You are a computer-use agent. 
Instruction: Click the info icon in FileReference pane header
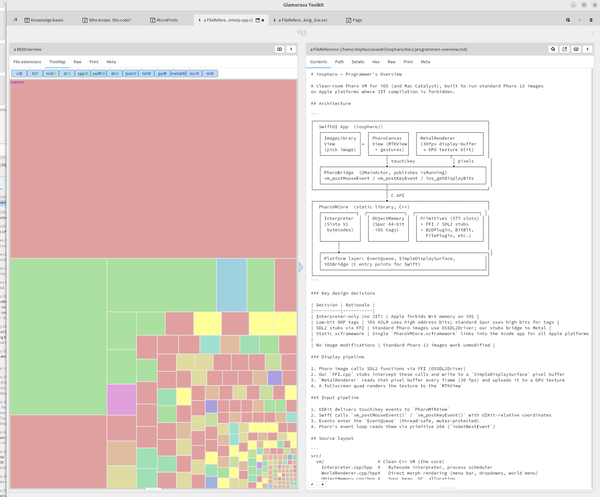tap(587, 49)
